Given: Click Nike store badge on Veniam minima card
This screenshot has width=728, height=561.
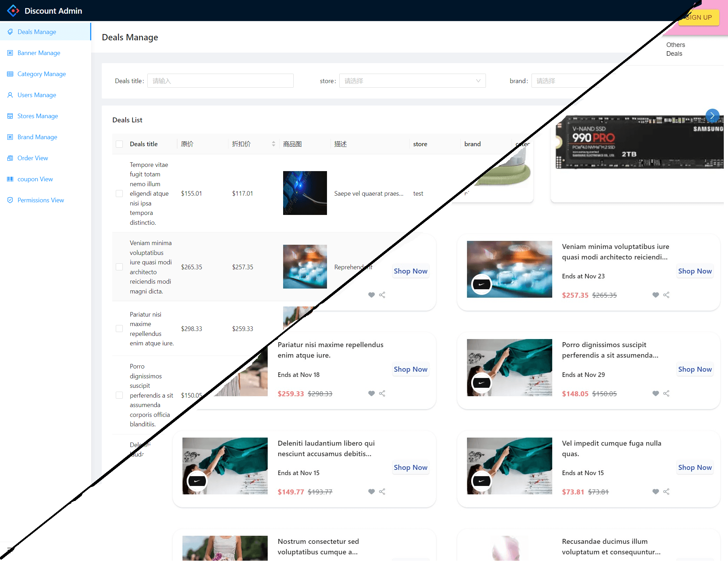Looking at the screenshot, I should (x=481, y=284).
